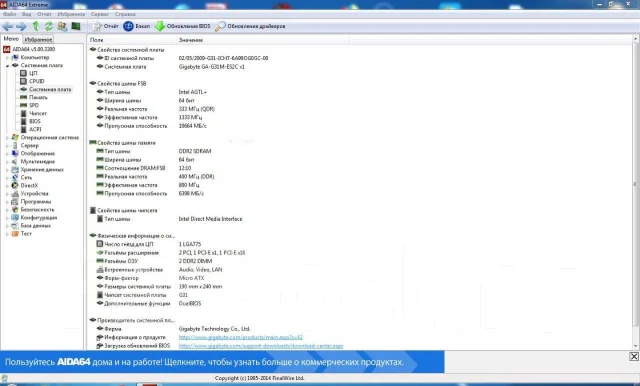Open the Отчёт menu in the menu bar

point(44,14)
